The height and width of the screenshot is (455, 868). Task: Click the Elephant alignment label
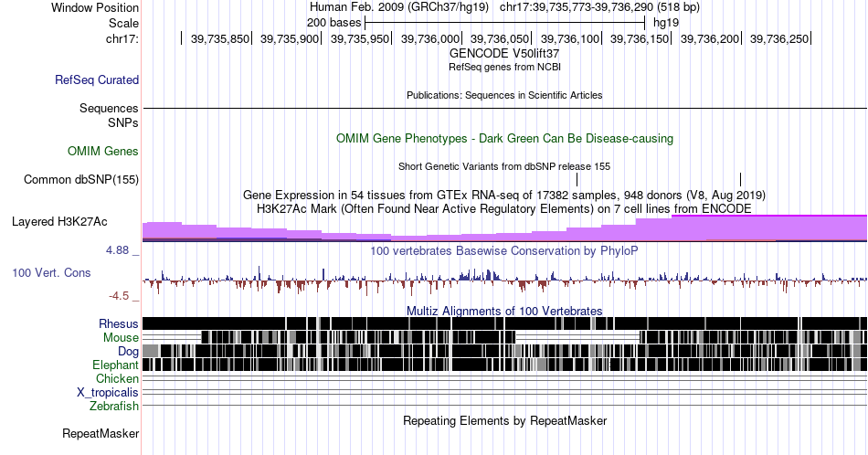coord(115,365)
